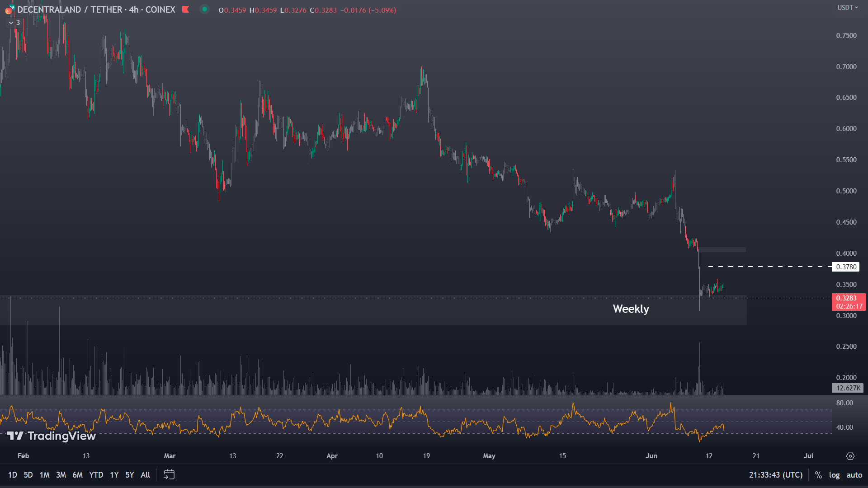The image size is (868, 488).
Task: Open the Go to date calendar icon
Action: point(169,474)
